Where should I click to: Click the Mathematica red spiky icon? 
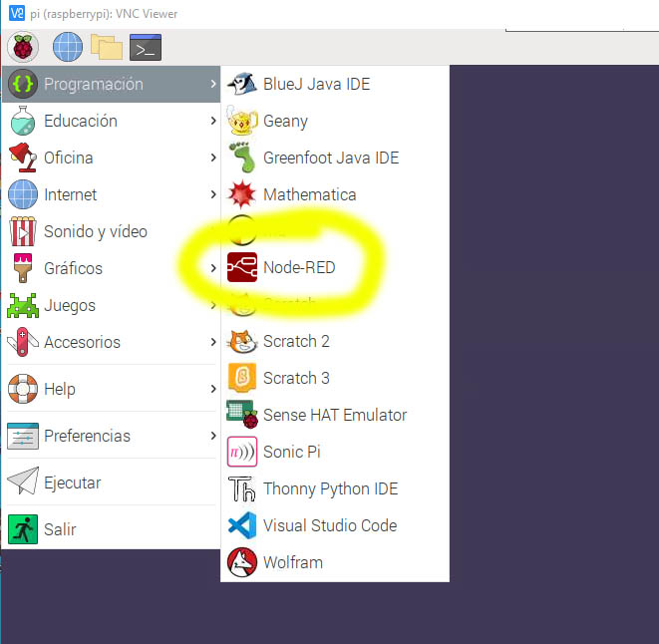click(241, 194)
